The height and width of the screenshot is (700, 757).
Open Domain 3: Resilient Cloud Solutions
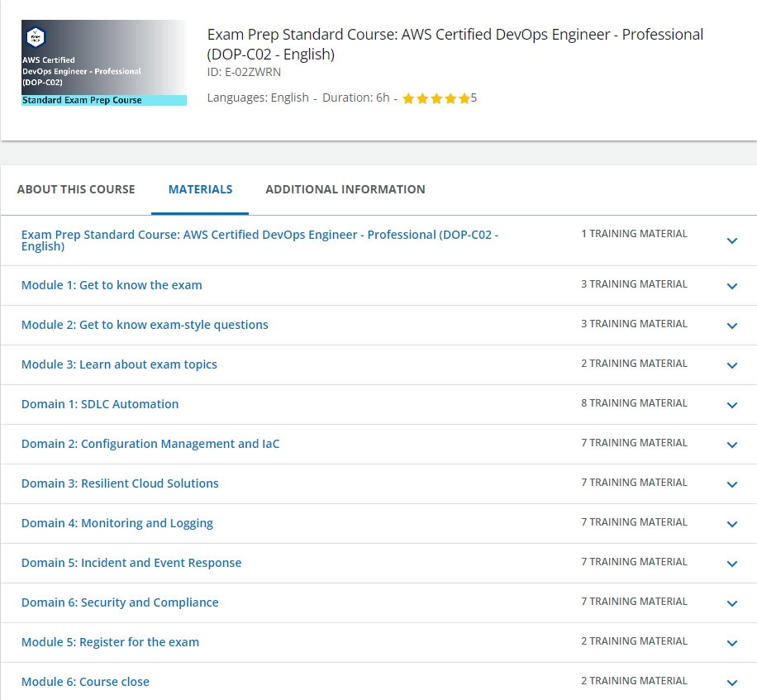coord(120,483)
